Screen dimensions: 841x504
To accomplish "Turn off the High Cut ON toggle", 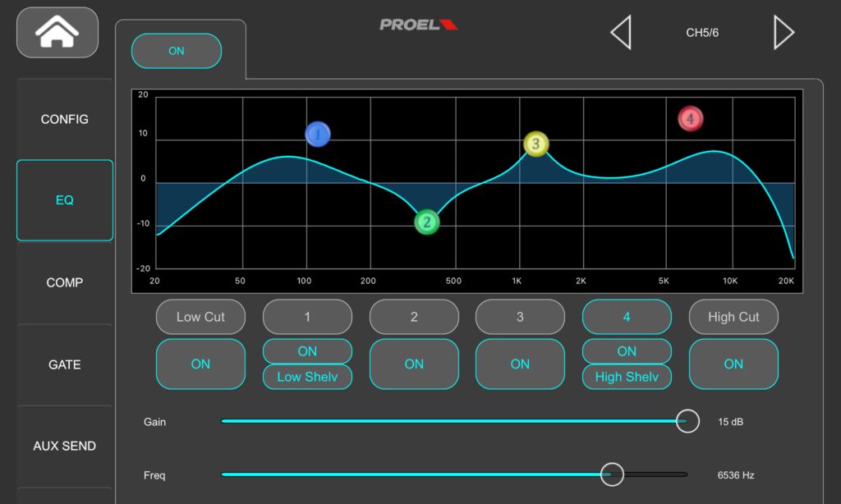I will [733, 364].
